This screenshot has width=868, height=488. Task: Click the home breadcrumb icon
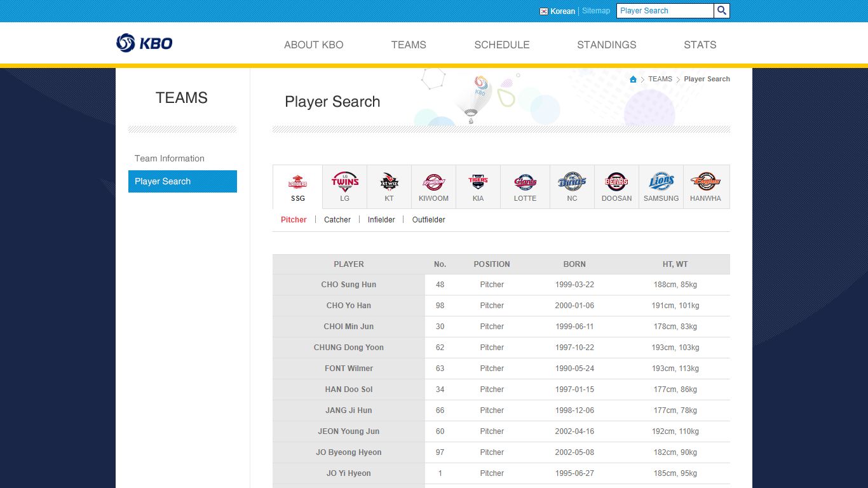point(633,79)
